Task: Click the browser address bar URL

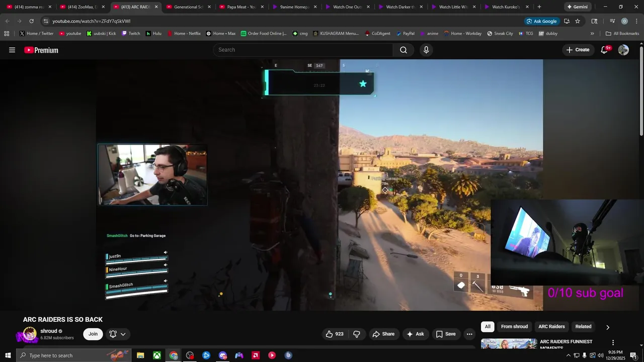Action: 91,21
